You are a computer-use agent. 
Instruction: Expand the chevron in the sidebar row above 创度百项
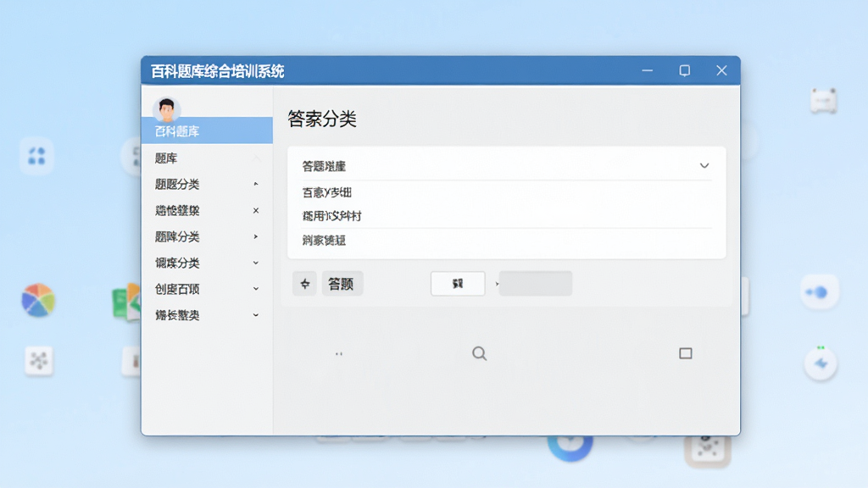pyautogui.click(x=256, y=263)
